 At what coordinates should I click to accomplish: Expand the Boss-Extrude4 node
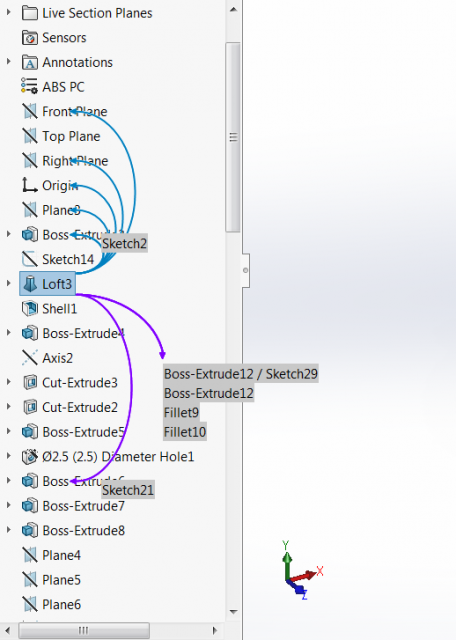point(8,333)
